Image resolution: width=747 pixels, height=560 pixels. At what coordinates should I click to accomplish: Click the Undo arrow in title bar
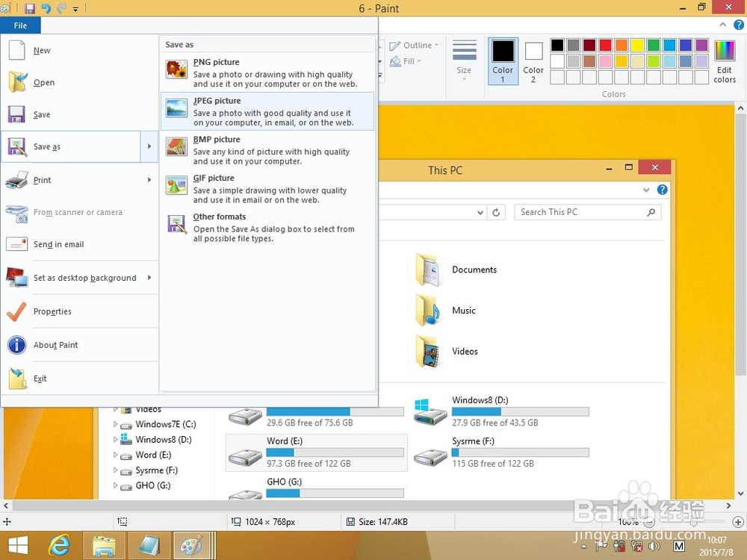click(46, 8)
